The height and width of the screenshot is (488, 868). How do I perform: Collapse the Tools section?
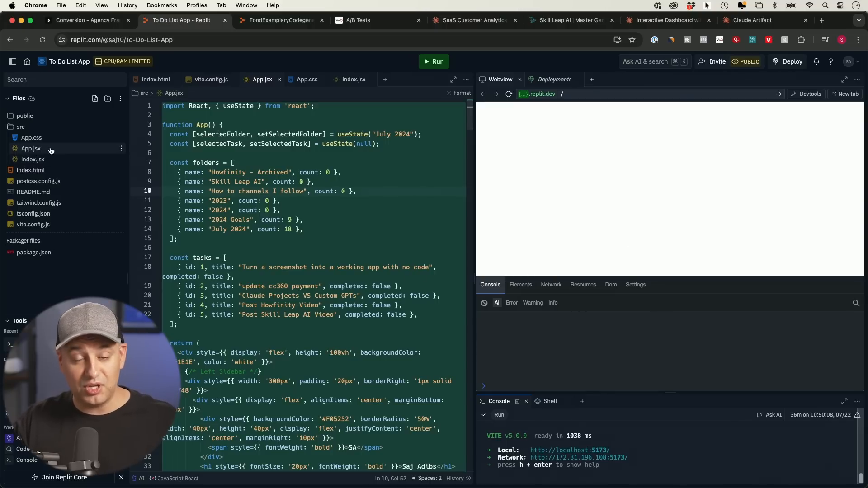[x=7, y=321]
